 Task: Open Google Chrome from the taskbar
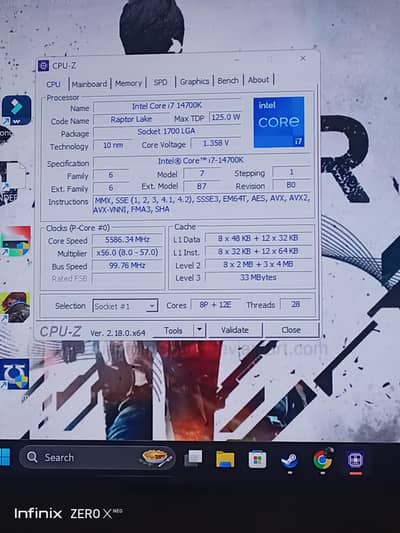(322, 460)
